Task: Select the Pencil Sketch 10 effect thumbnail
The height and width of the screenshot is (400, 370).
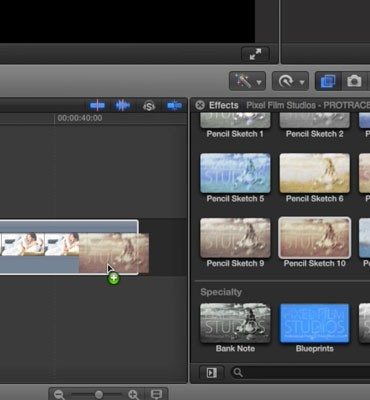Action: (315, 238)
